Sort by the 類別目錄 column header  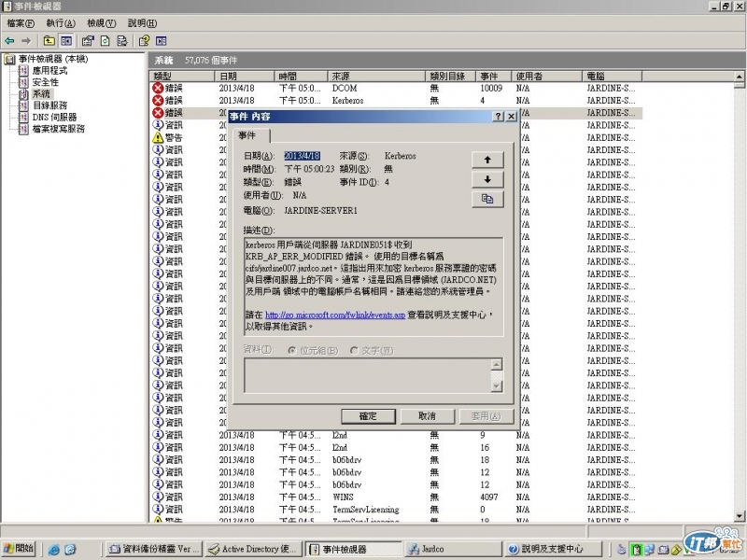pos(451,76)
